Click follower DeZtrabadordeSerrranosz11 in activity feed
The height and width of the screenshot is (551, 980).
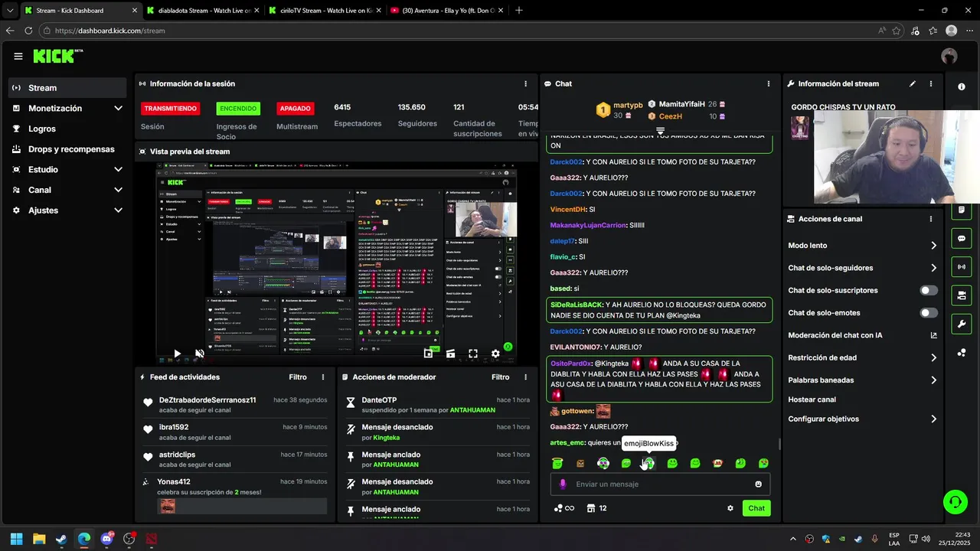coord(207,400)
